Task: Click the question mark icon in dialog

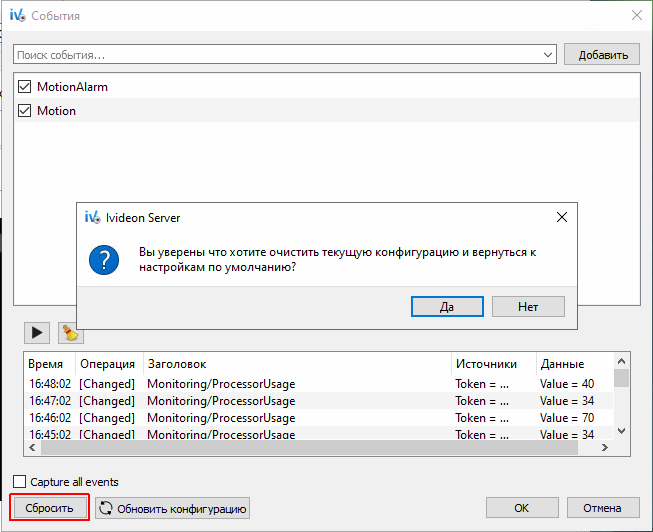Action: (x=104, y=260)
